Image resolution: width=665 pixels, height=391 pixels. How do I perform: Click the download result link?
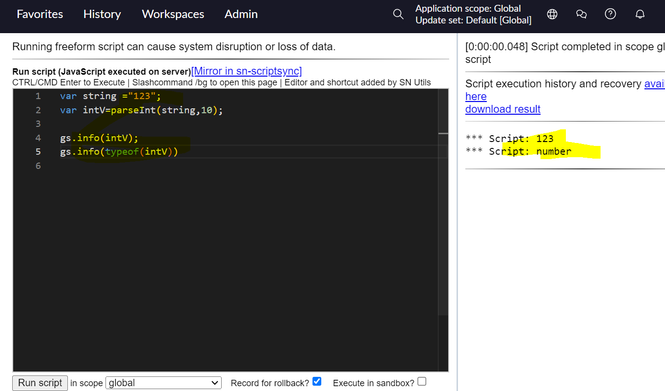click(503, 109)
